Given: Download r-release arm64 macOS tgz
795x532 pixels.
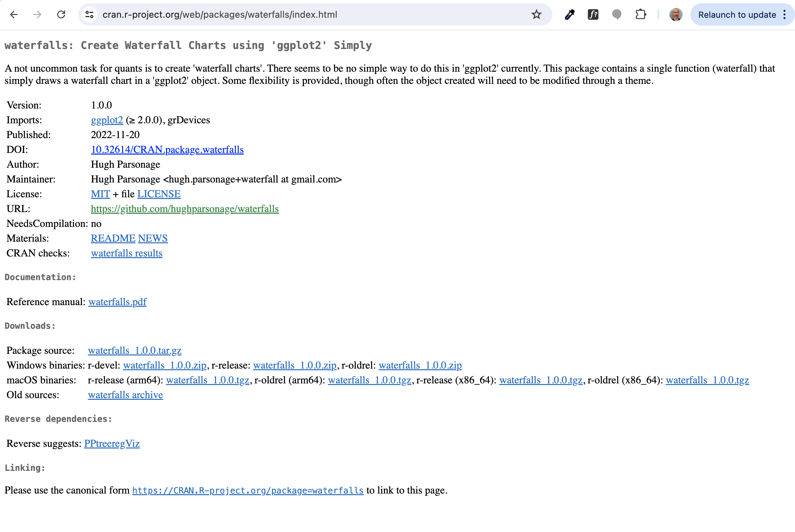Looking at the screenshot, I should coord(207,380).
